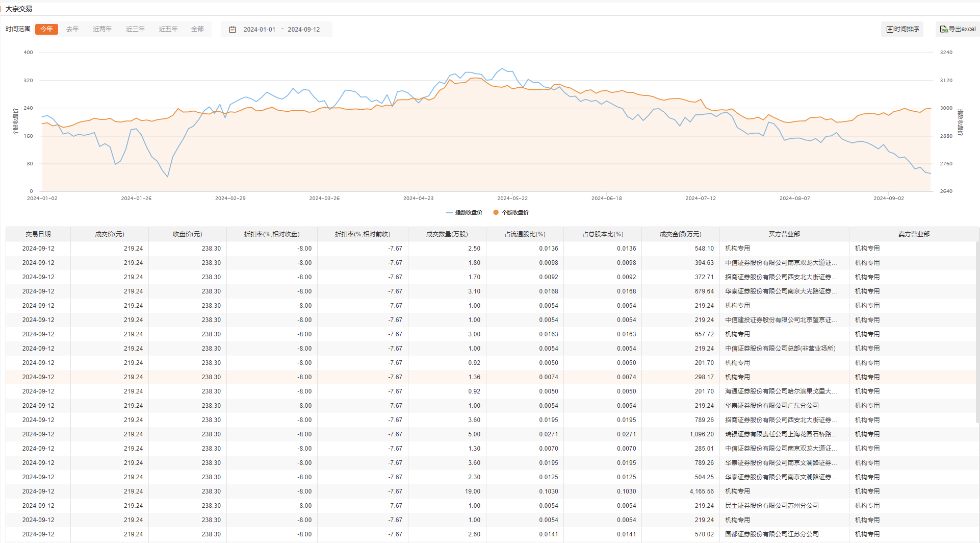Image resolution: width=980 pixels, height=543 pixels.
Task: Sort by 成交金额(万元) column header
Action: pyautogui.click(x=680, y=234)
